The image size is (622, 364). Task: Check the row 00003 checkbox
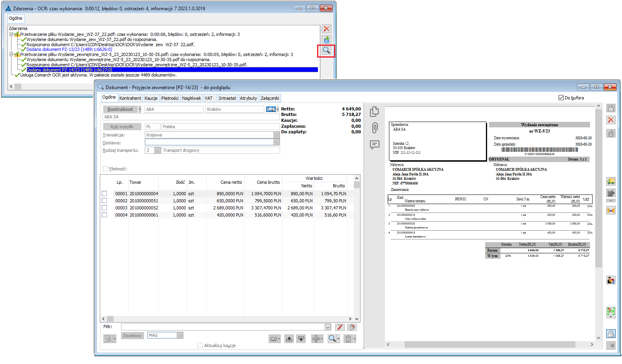[105, 208]
